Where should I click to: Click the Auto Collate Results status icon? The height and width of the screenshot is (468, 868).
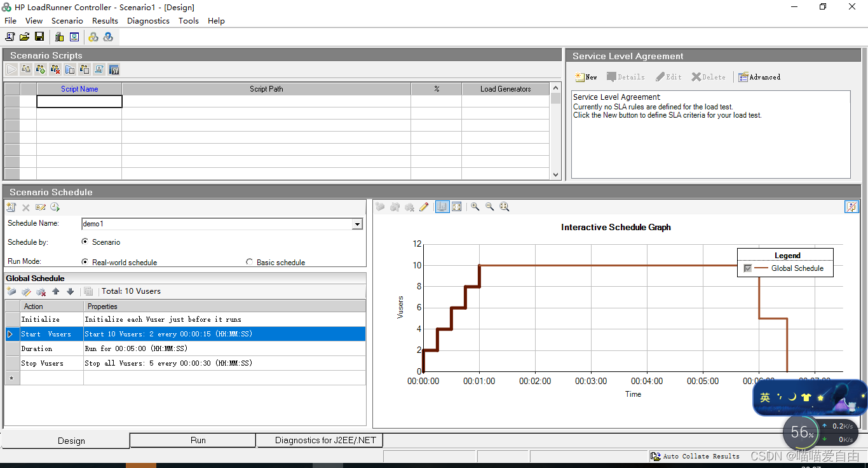click(656, 456)
